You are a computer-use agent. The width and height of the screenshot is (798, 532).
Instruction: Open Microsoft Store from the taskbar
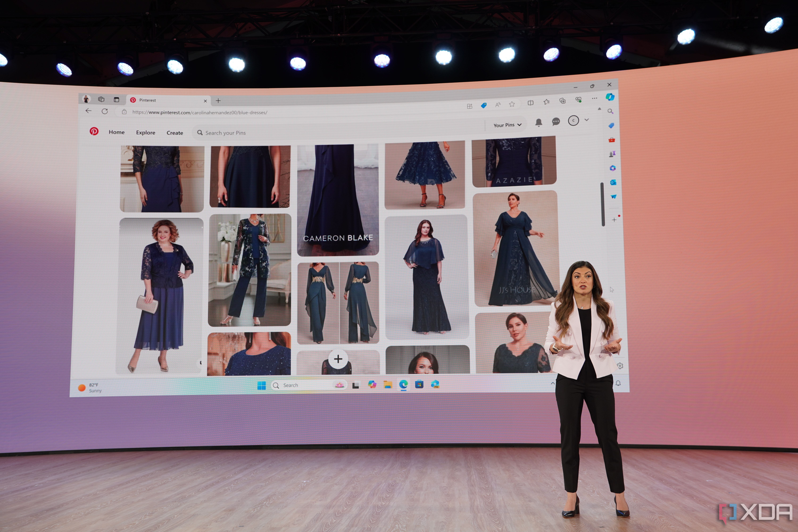419,384
